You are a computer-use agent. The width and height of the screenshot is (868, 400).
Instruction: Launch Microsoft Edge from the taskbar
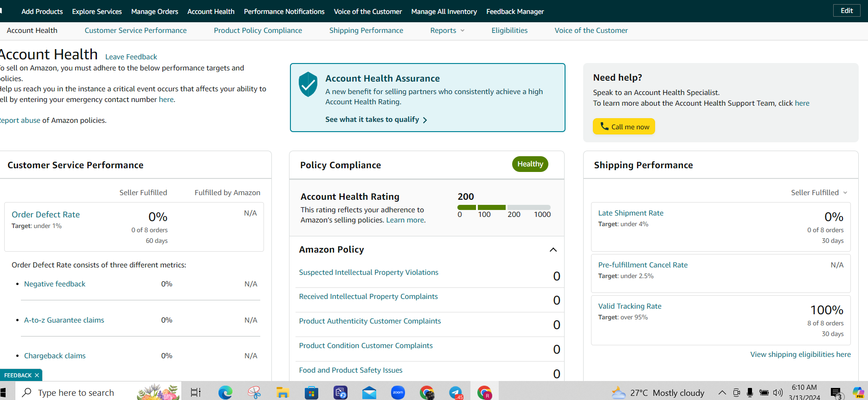click(x=225, y=393)
